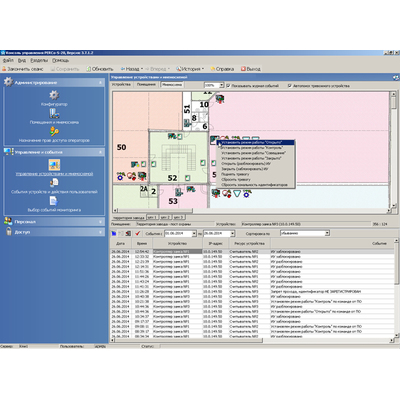Image resolution: width=400 pixels, height=400 pixels.
Task: Click the blue flag icon in log toolbar
Action: (x=114, y=234)
